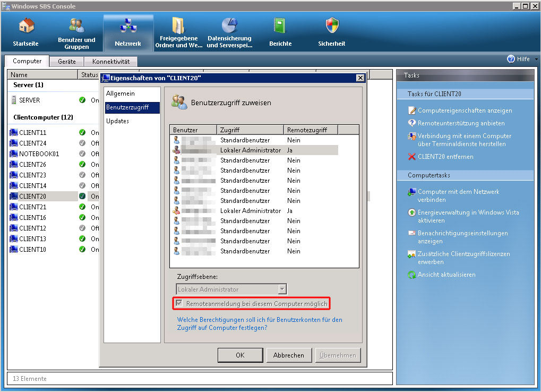Collapse the Computertasks section header
The width and height of the screenshot is (541, 392).
pos(465,175)
